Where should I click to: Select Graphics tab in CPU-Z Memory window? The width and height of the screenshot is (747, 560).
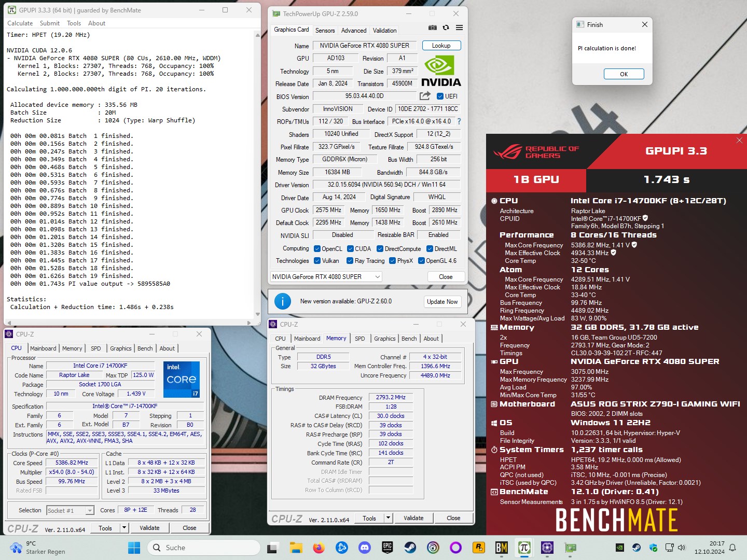[x=385, y=339]
